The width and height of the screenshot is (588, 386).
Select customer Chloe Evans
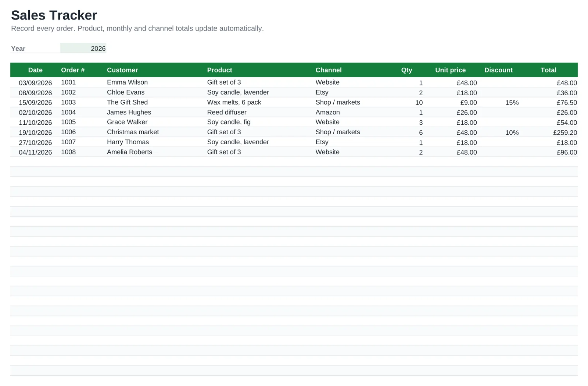pos(126,92)
